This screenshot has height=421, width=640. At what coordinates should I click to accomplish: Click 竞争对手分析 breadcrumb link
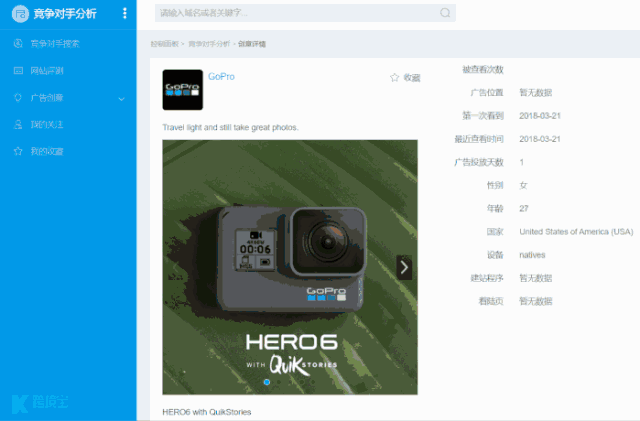[x=209, y=45]
